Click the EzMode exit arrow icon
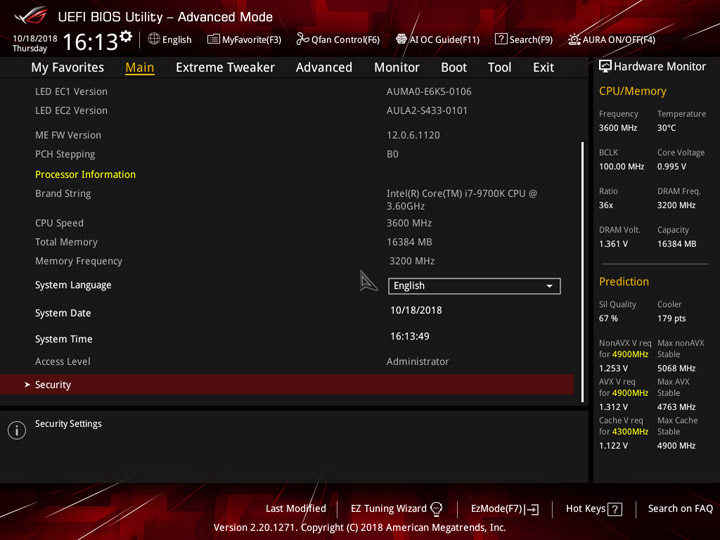Viewport: 720px width, 540px height. click(533, 509)
